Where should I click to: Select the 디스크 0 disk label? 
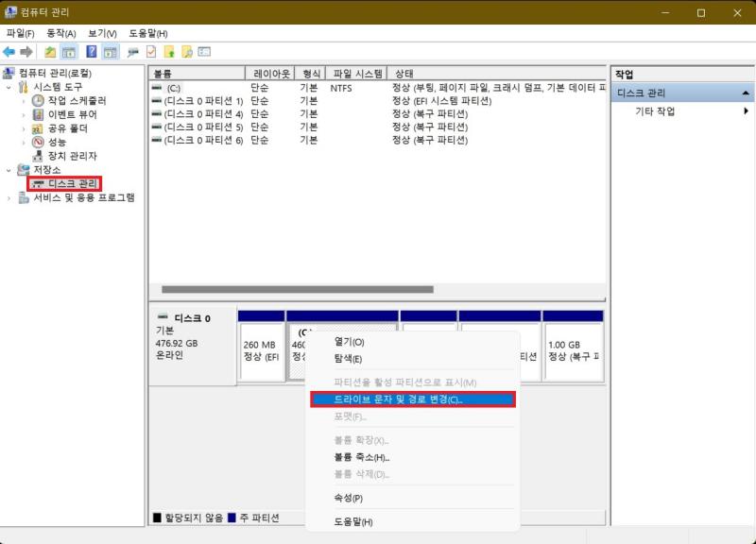click(x=192, y=318)
